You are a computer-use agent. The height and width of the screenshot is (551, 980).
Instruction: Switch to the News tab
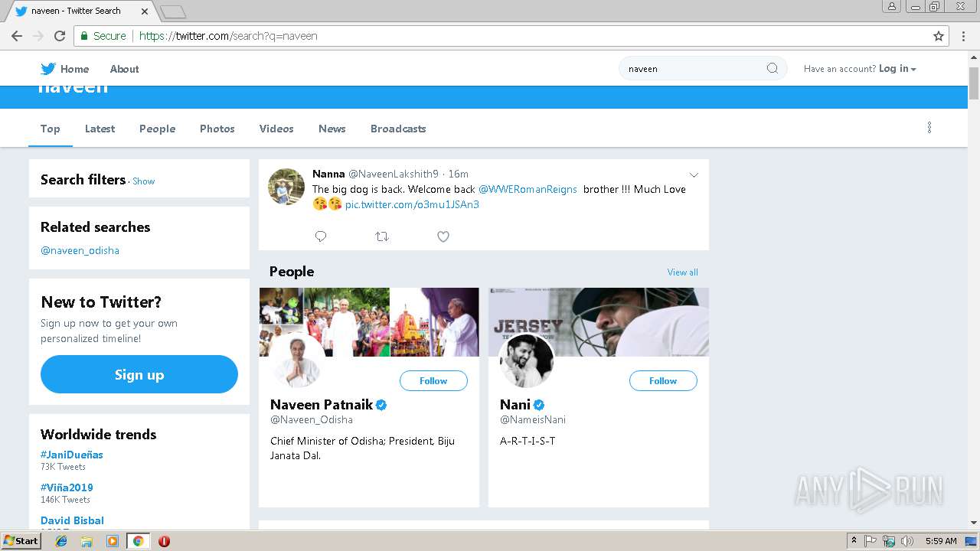tap(332, 129)
